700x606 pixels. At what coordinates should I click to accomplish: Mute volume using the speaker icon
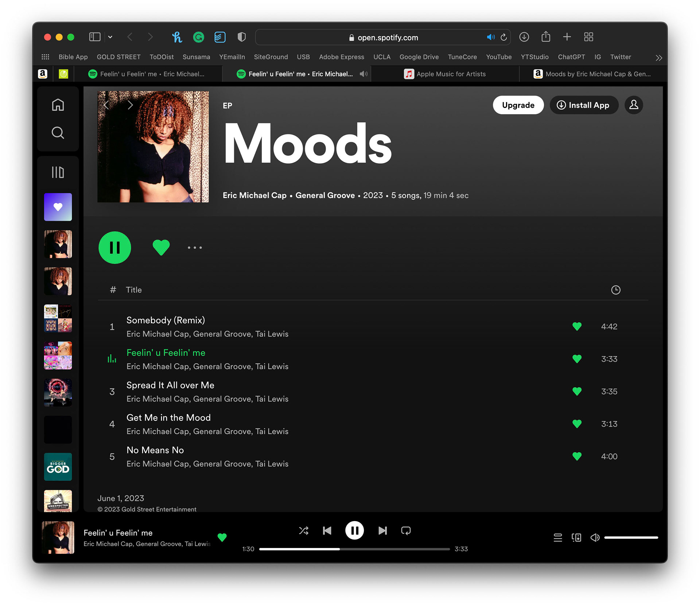pyautogui.click(x=595, y=537)
